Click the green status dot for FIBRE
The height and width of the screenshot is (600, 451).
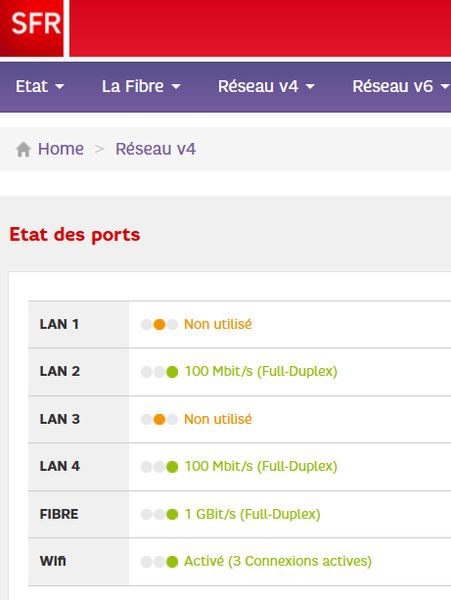172,514
